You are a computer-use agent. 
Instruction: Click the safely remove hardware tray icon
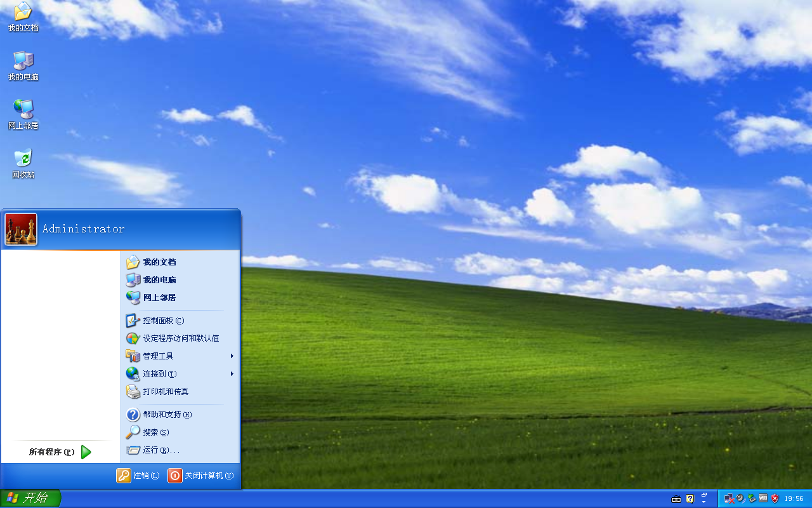coord(752,498)
